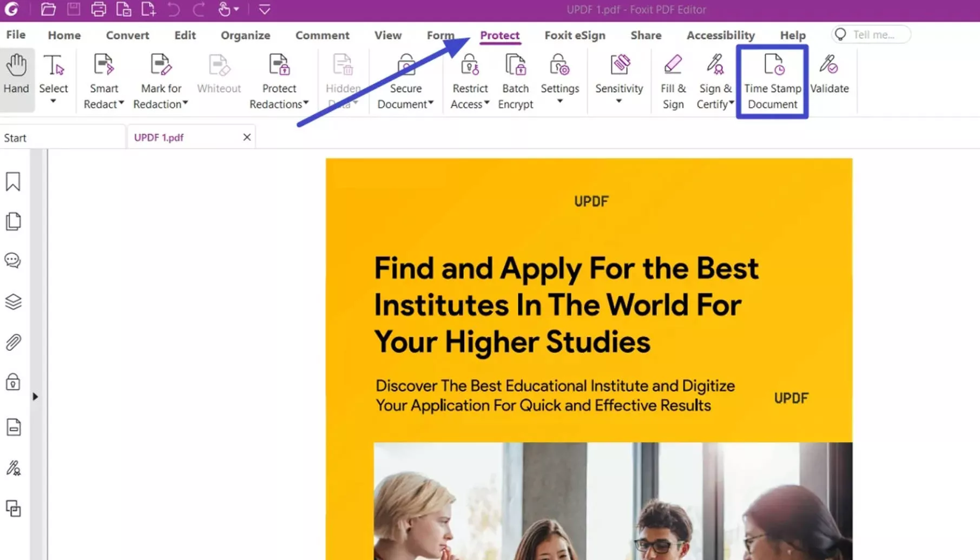The image size is (980, 560).
Task: Open Protect Redactions
Action: point(279,81)
